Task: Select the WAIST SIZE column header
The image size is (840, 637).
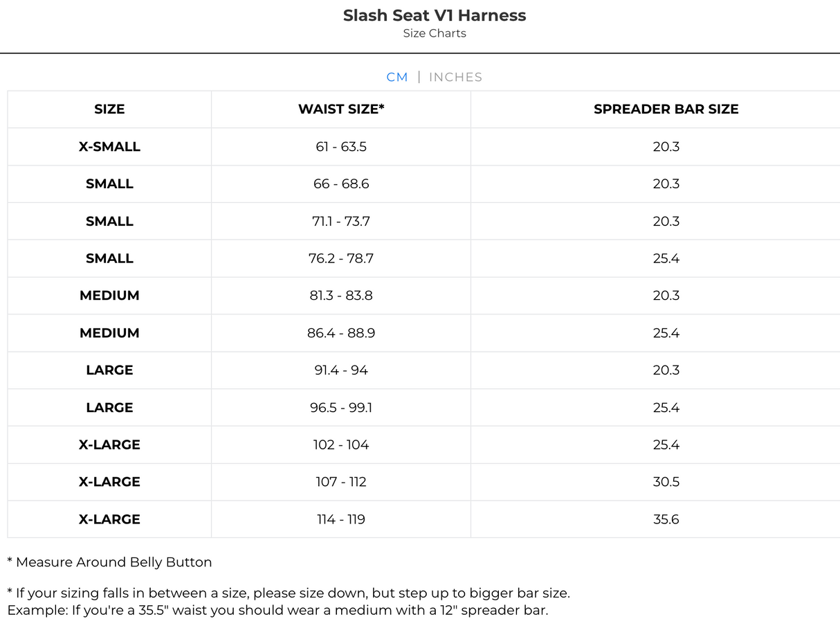Action: (341, 109)
